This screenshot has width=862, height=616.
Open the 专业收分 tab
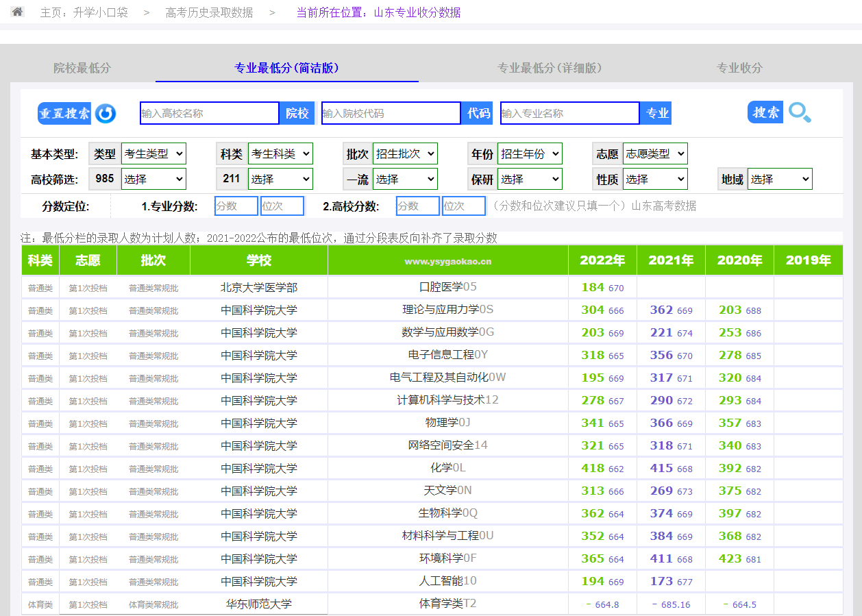point(739,68)
